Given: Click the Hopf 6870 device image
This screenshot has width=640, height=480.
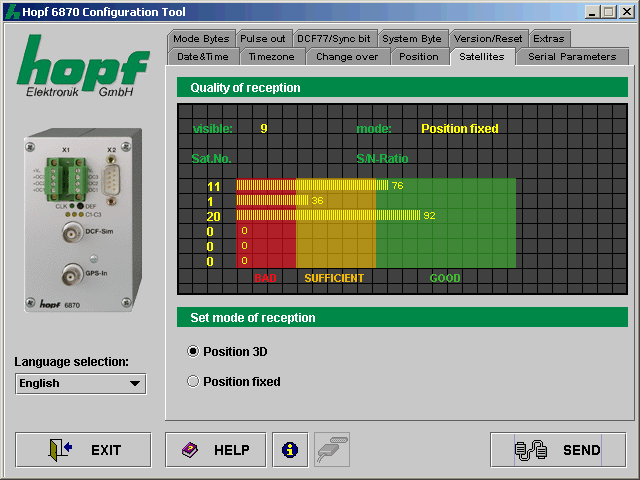Looking at the screenshot, I should click(83, 220).
